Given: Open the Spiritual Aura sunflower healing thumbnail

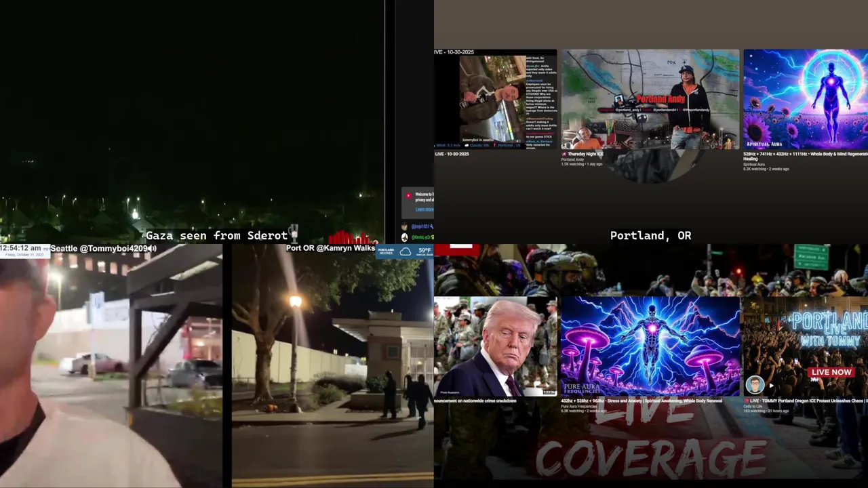Looking at the screenshot, I should pyautogui.click(x=806, y=99).
